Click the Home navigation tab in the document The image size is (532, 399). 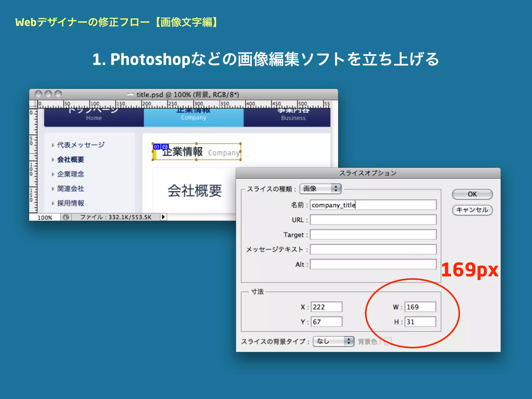(x=94, y=117)
